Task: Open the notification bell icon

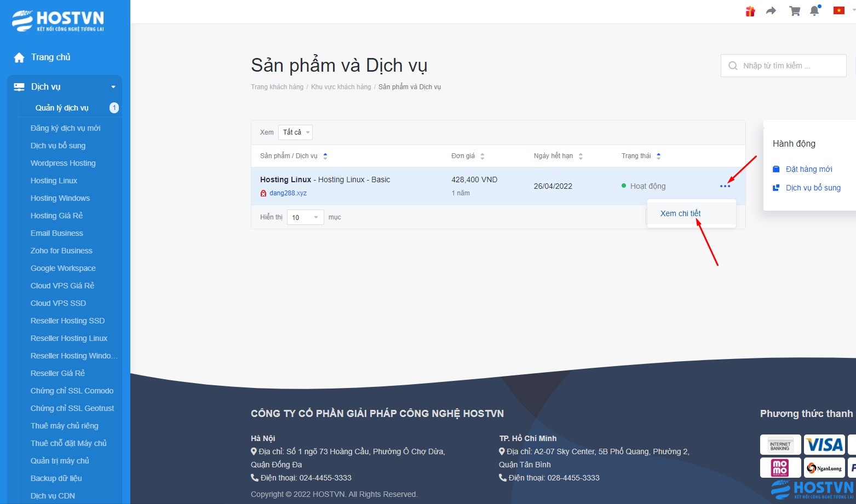Action: [x=815, y=11]
